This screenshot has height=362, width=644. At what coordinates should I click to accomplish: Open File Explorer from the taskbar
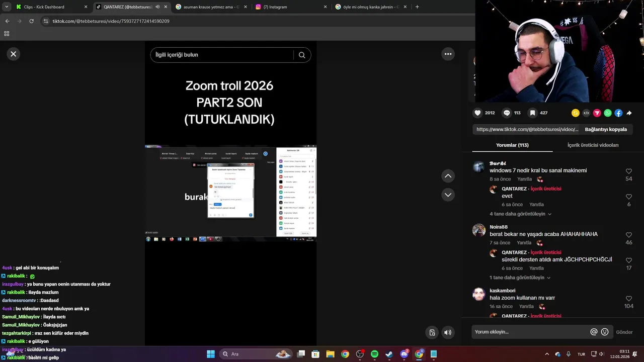pyautogui.click(x=330, y=354)
